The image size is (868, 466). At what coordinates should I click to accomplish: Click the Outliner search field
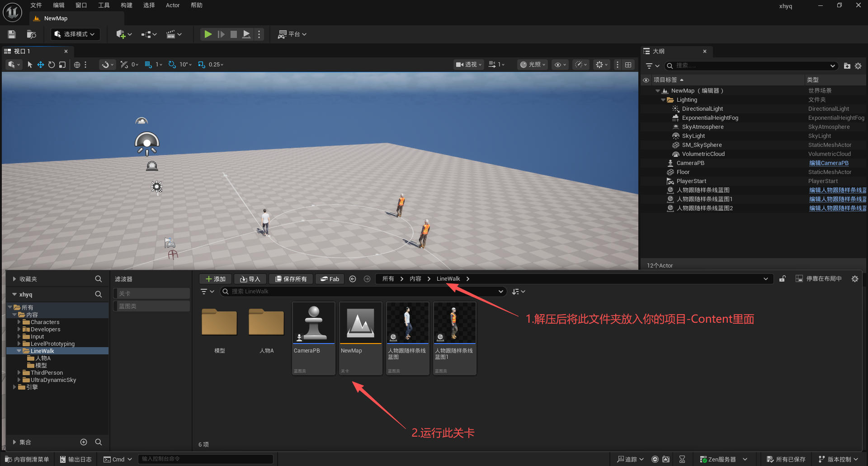pos(750,66)
